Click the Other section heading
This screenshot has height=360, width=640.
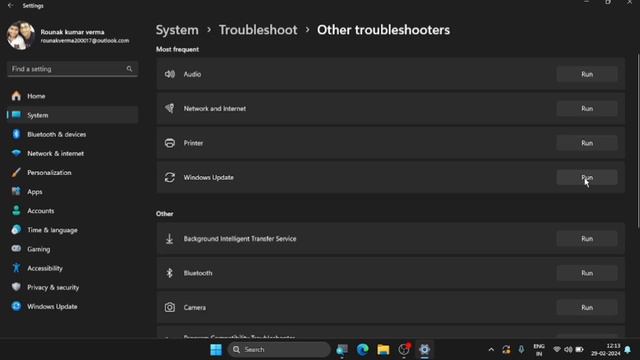point(164,214)
